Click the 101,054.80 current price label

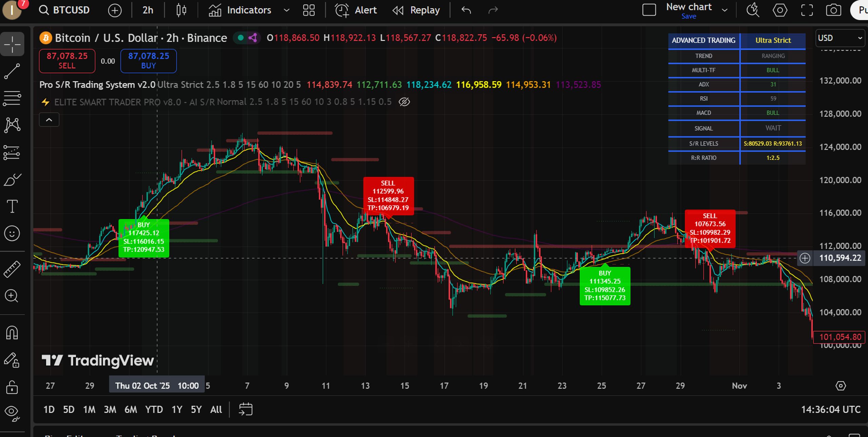coord(840,337)
